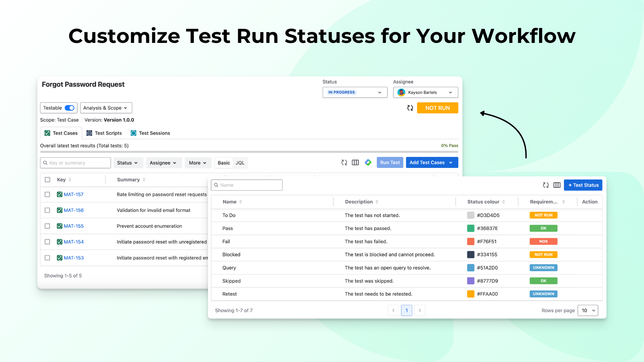Open the More filter dropdown
This screenshot has height=362, width=644.
click(x=198, y=163)
